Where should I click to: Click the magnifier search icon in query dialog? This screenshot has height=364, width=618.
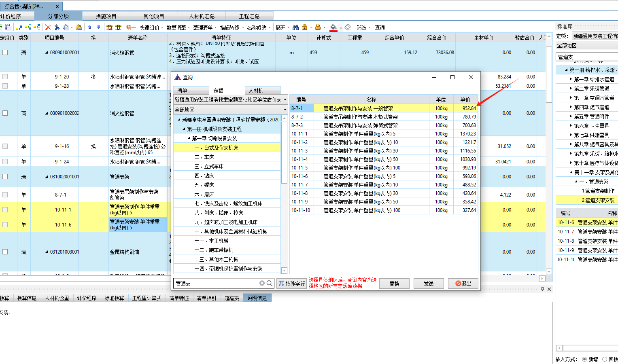point(270,283)
